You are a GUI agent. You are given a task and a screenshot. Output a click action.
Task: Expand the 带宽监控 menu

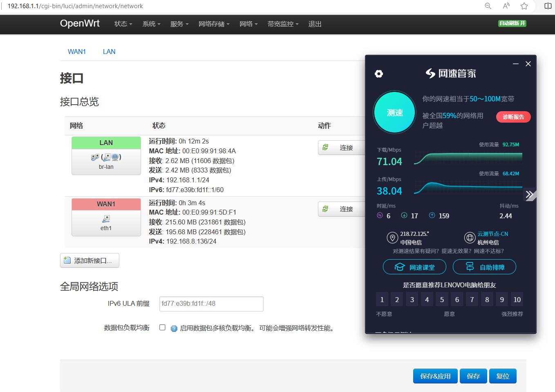(283, 24)
